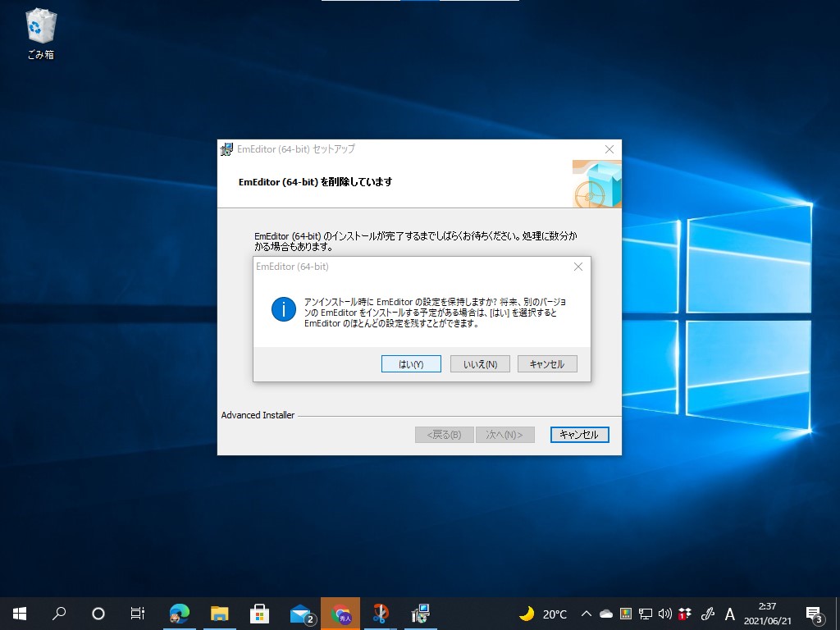Click the Advanced Installer label
This screenshot has width=840, height=630.
[x=258, y=415]
